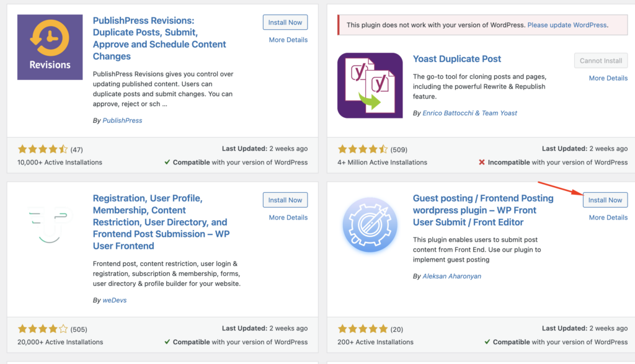Follow the Please update WordPress link
The width and height of the screenshot is (635, 364).
[567, 25]
